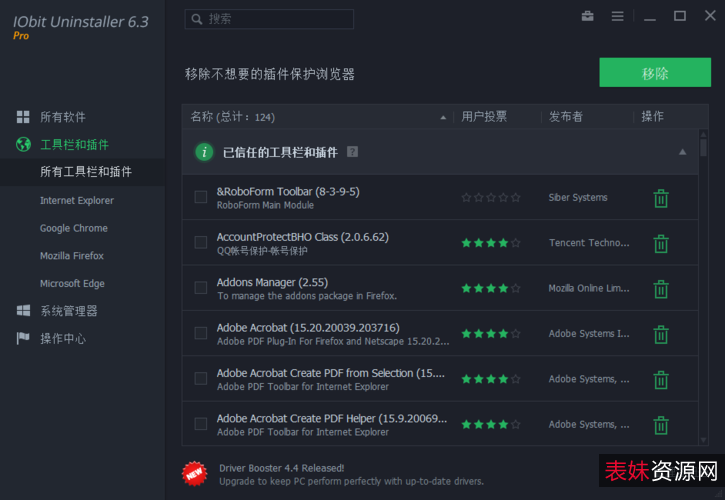Rate &RoboForm Toolbar using the stars

tap(491, 198)
